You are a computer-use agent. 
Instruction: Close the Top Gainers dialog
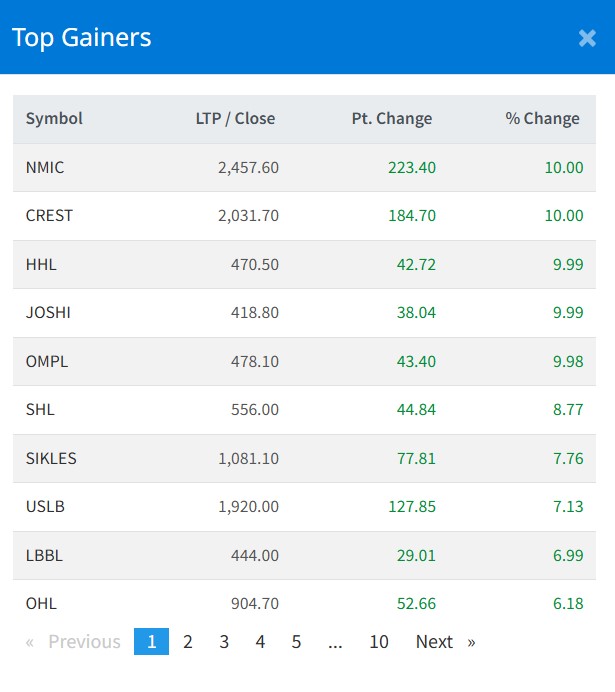pos(587,38)
